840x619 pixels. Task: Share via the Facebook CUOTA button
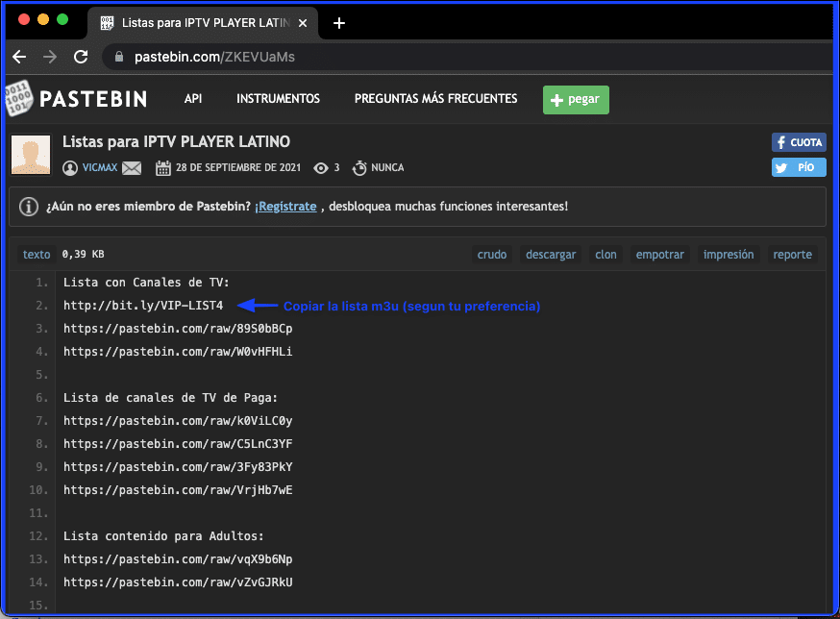point(799,142)
